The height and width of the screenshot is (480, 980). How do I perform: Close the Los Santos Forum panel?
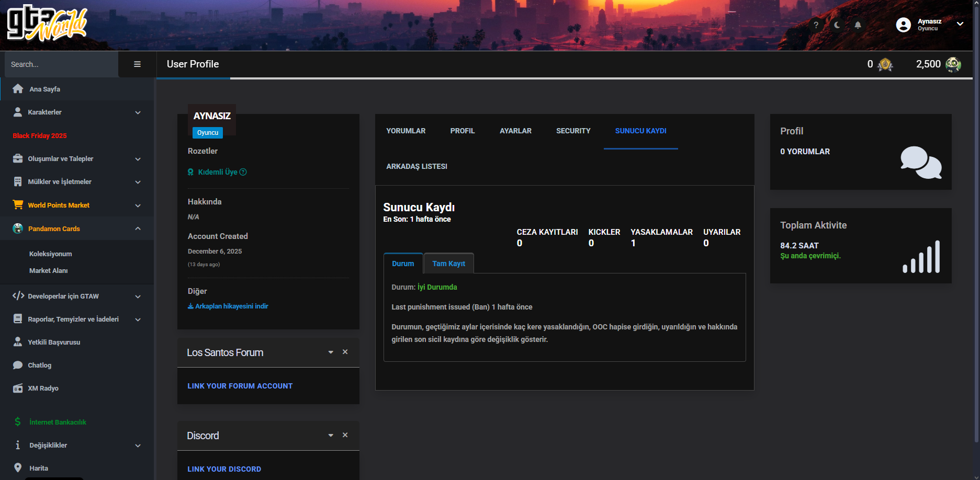[x=345, y=352]
